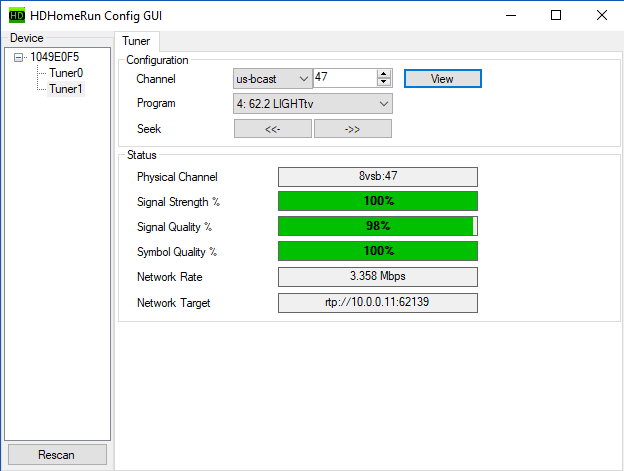Click the Network Rate label

[170, 277]
